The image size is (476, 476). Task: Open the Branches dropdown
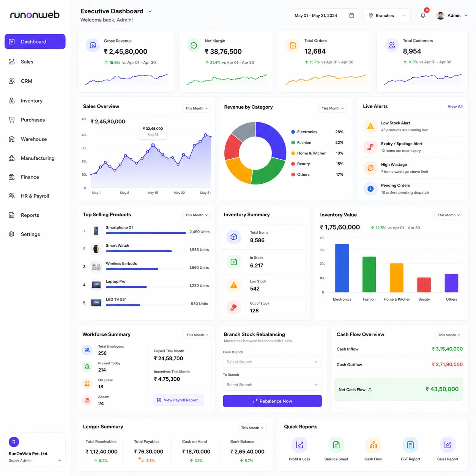click(x=387, y=16)
